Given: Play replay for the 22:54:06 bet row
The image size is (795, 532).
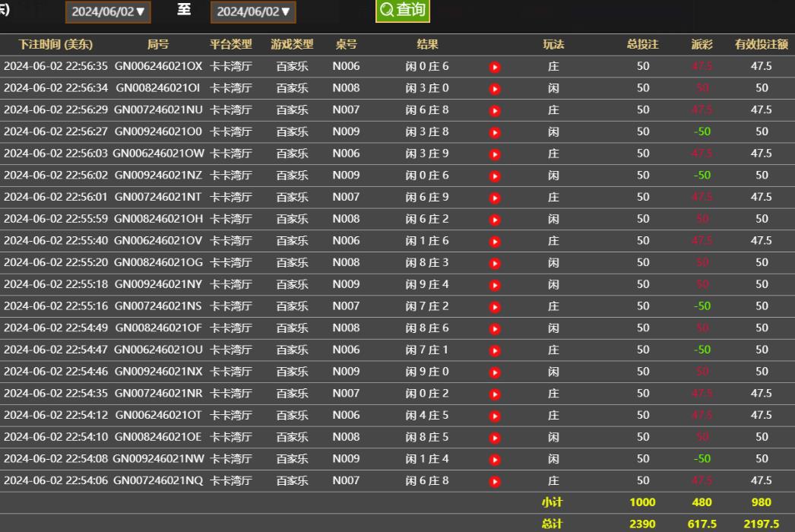Looking at the screenshot, I should (x=495, y=481).
